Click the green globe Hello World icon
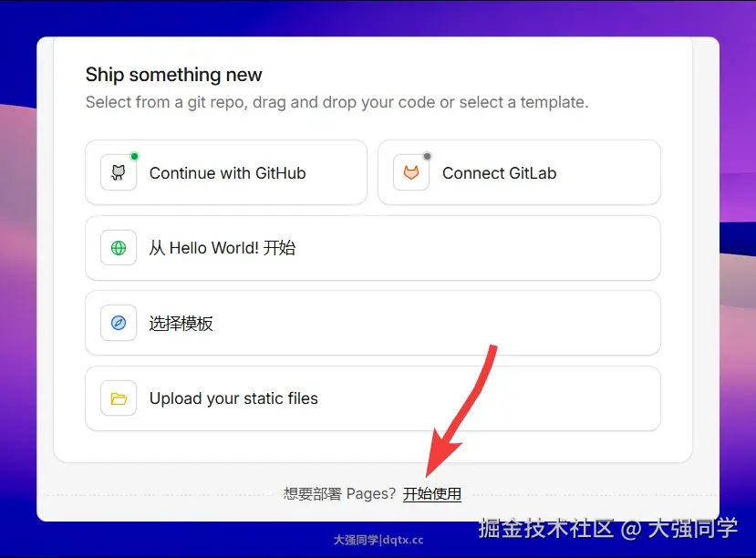756x558 pixels. 119,248
